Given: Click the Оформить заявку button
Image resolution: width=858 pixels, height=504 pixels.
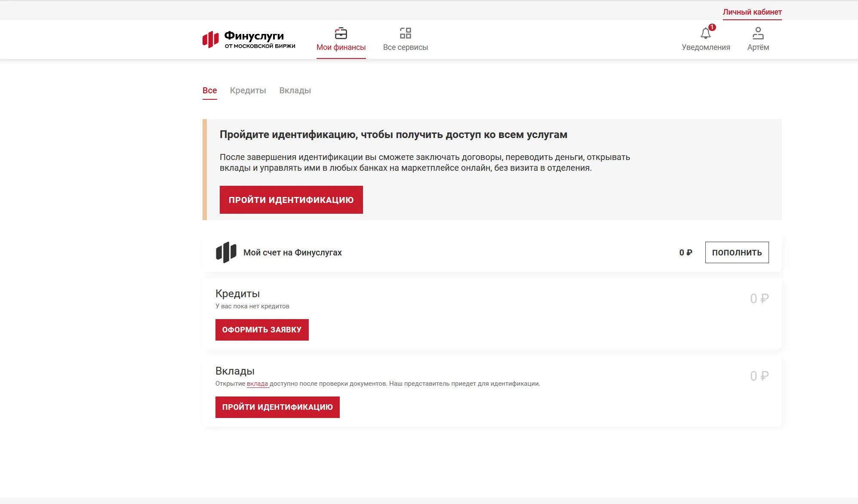Looking at the screenshot, I should tap(262, 330).
